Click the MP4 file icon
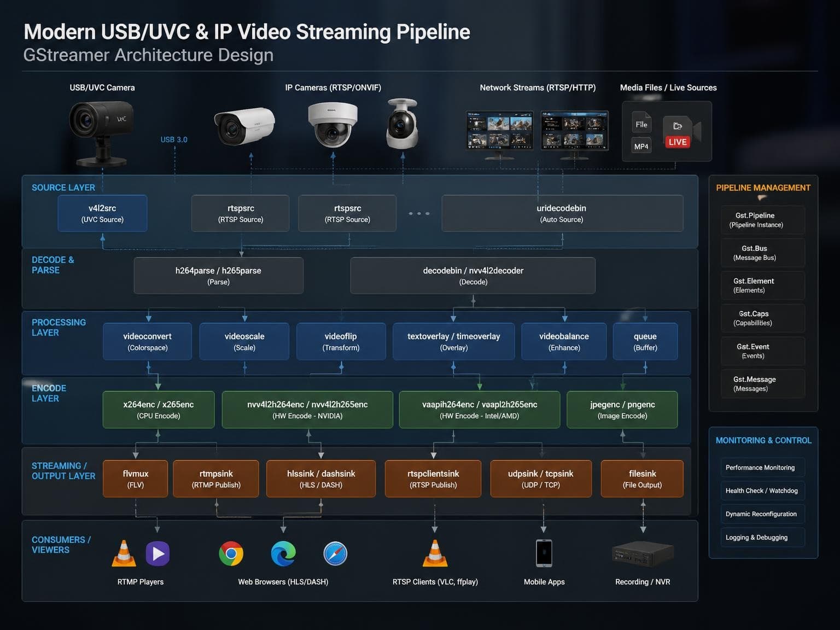This screenshot has width=840, height=630. tap(641, 146)
